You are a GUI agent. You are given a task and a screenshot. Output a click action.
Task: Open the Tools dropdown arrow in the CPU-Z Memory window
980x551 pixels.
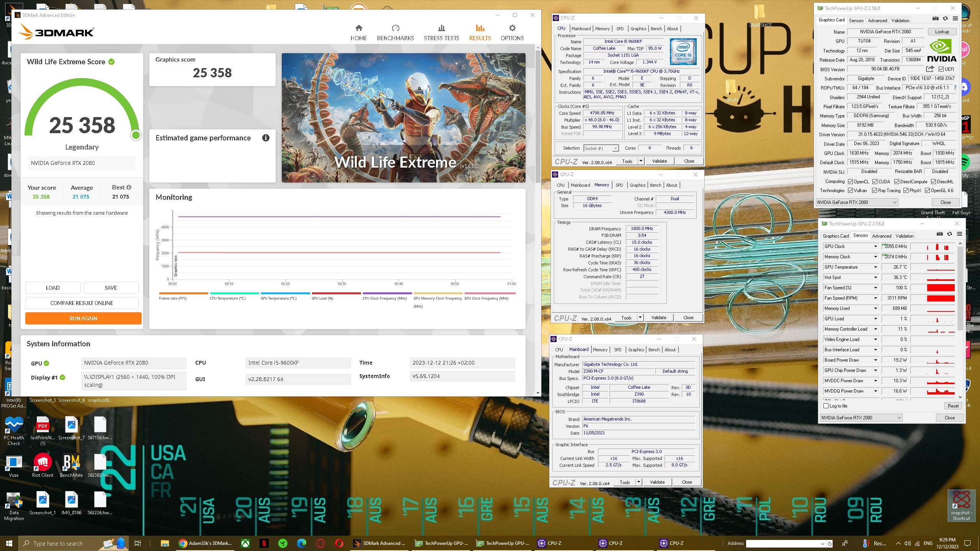[x=640, y=318]
